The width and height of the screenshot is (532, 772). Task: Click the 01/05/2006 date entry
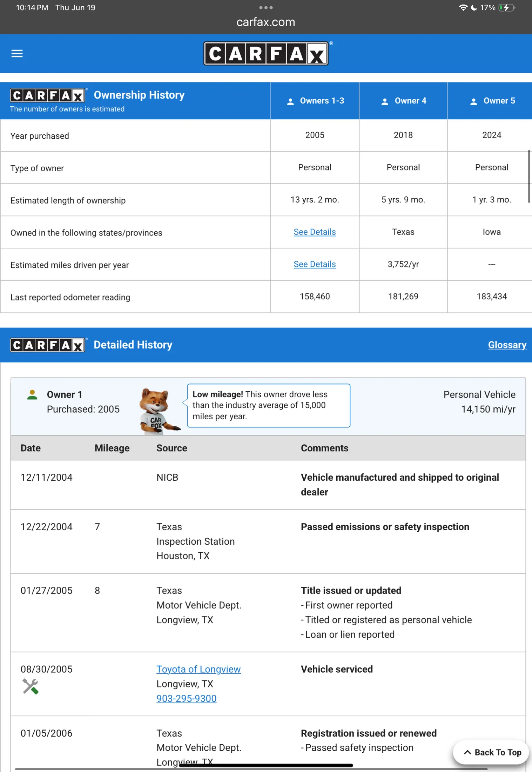tap(46, 733)
